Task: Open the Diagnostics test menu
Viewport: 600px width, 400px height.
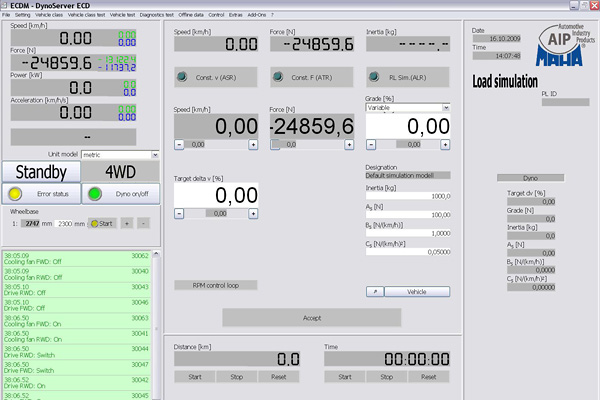Action: (x=160, y=16)
